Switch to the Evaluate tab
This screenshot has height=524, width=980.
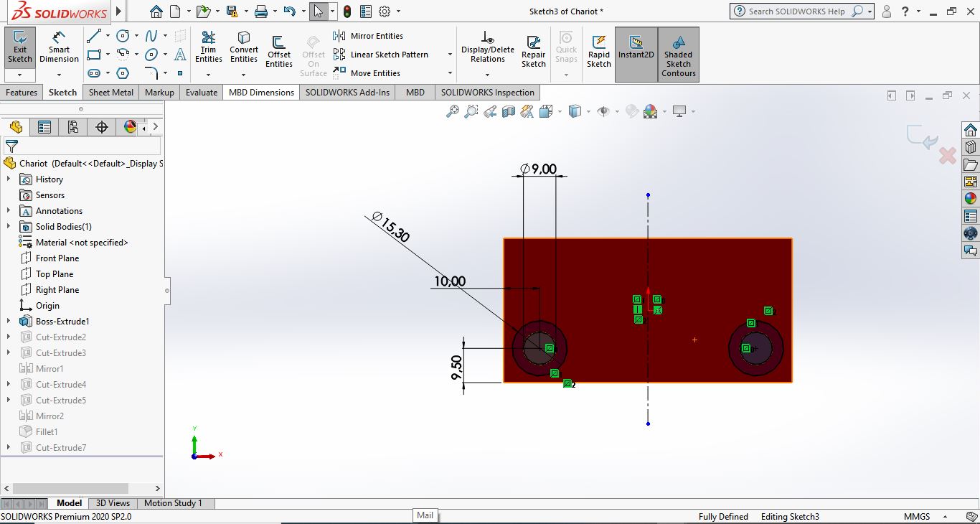click(x=202, y=92)
